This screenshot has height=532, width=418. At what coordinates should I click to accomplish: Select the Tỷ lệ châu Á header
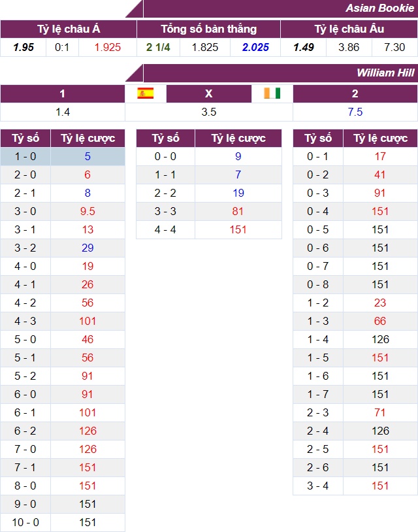(69, 29)
